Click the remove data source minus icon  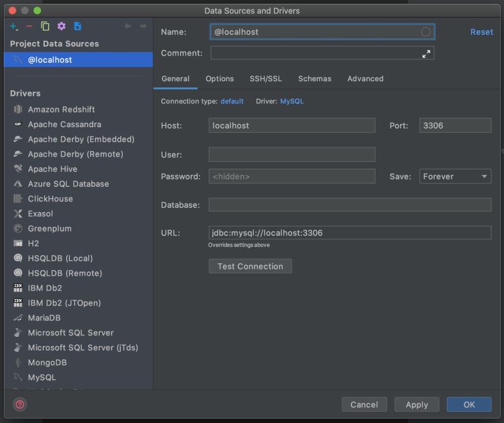[29, 26]
